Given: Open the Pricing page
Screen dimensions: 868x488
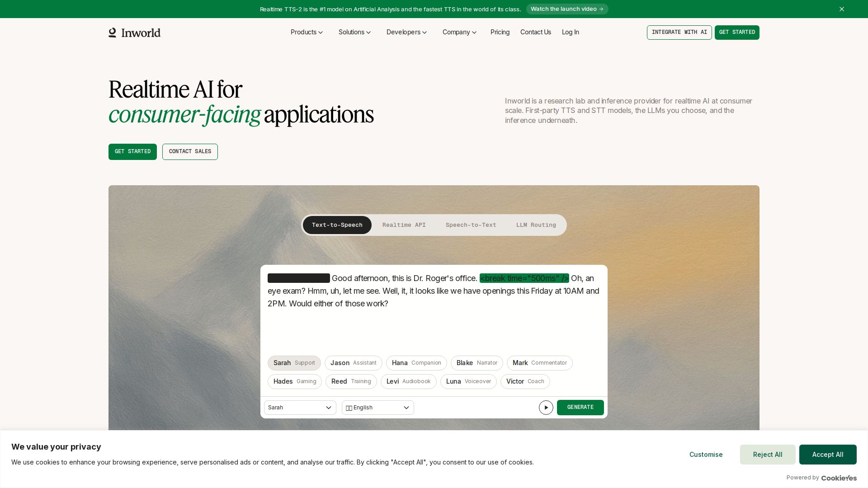Looking at the screenshot, I should (x=500, y=32).
